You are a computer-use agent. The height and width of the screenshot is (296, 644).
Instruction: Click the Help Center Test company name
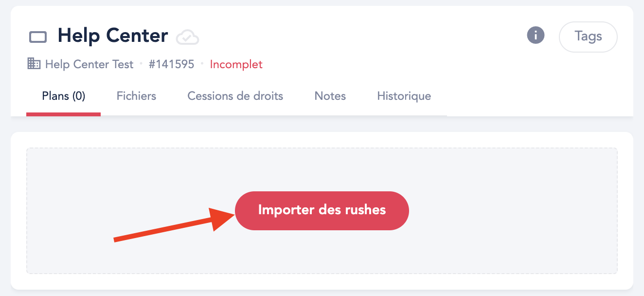89,64
